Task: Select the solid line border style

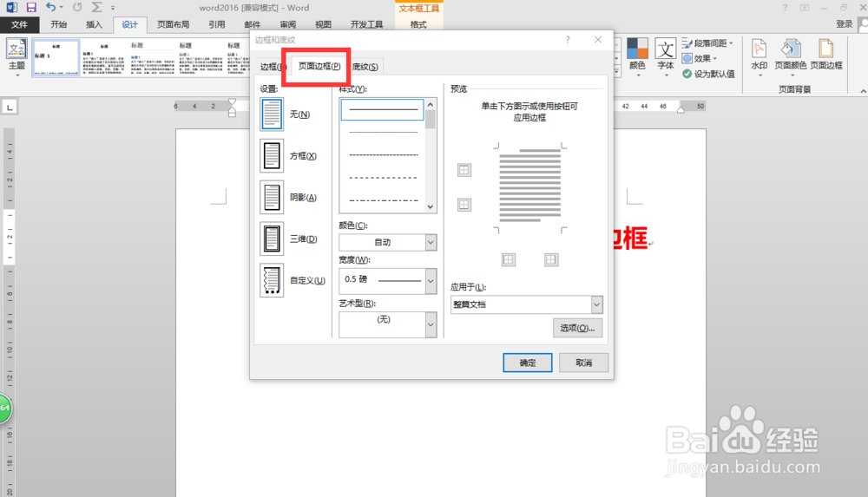Action: 383,109
